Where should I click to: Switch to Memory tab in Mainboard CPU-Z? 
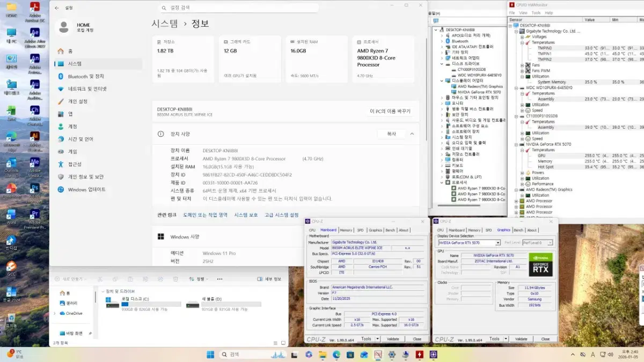pyautogui.click(x=346, y=230)
